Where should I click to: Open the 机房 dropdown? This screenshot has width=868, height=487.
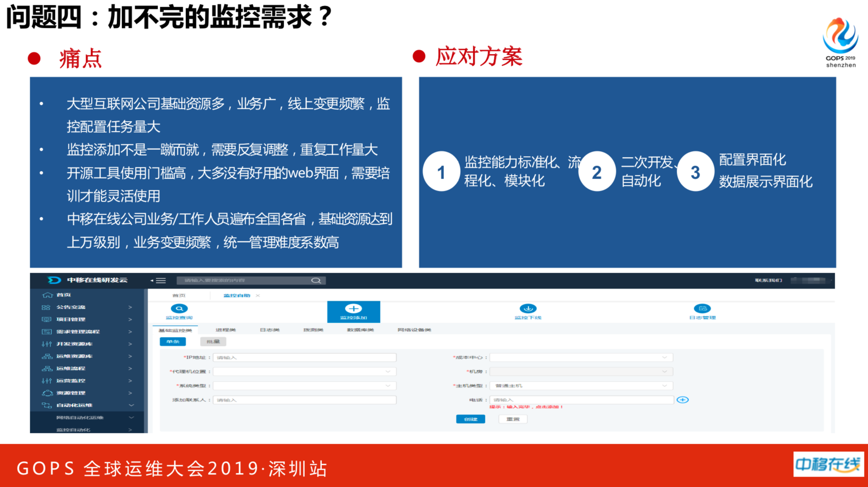pos(581,372)
